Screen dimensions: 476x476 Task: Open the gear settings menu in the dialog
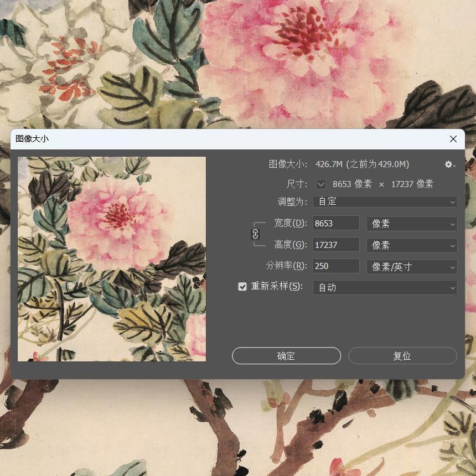[x=450, y=164]
